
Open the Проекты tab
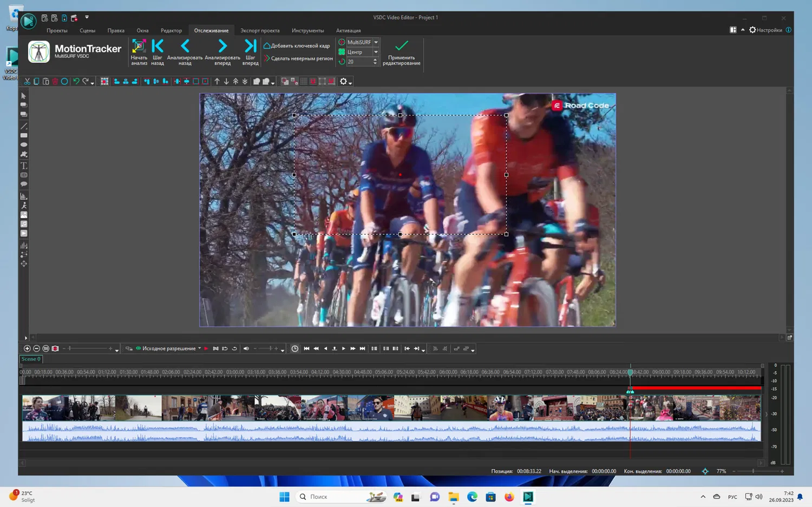click(x=57, y=30)
